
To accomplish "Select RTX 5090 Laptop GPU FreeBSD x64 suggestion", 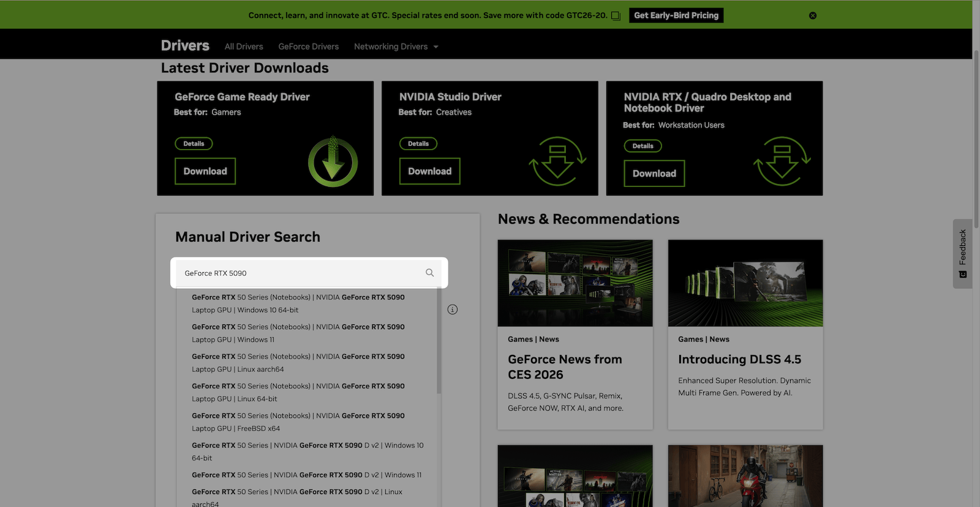I will 306,422.
